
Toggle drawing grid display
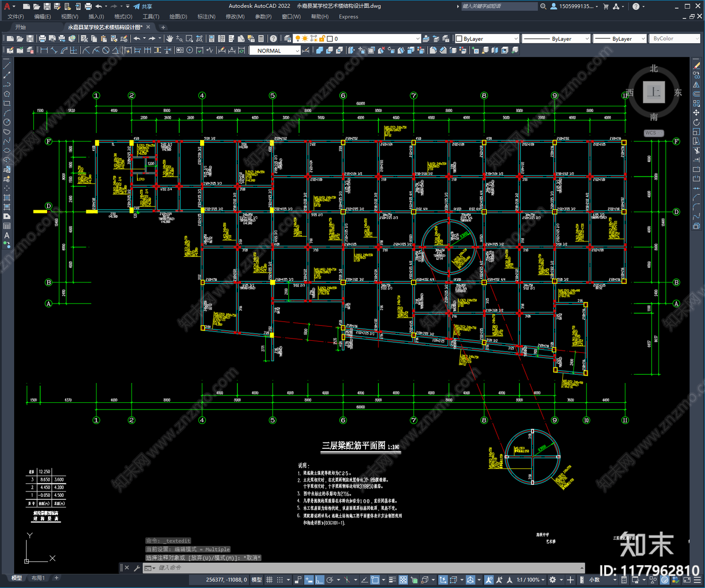269,580
